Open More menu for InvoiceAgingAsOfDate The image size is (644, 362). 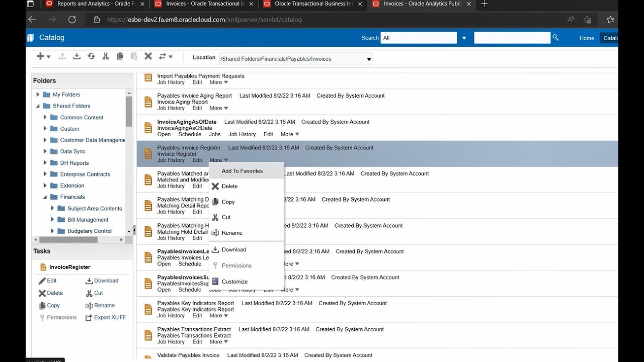pos(290,134)
